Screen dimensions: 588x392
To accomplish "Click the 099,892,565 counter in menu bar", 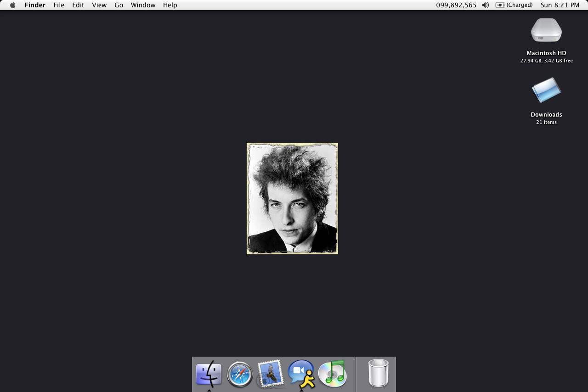I will [456, 5].
